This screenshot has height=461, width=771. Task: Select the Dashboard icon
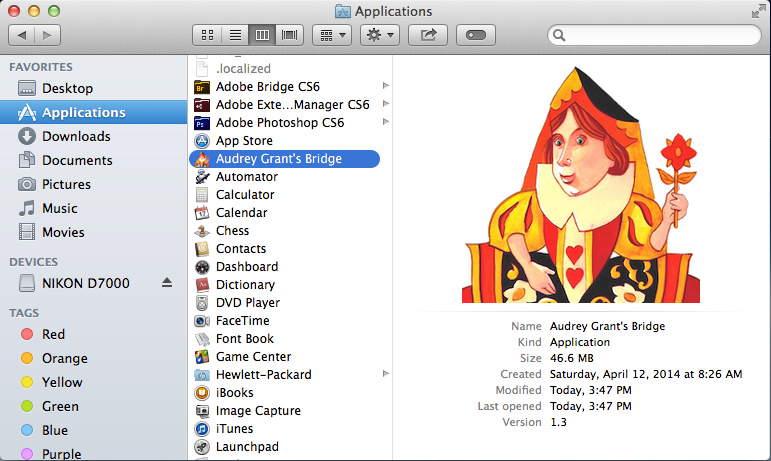pyautogui.click(x=202, y=267)
